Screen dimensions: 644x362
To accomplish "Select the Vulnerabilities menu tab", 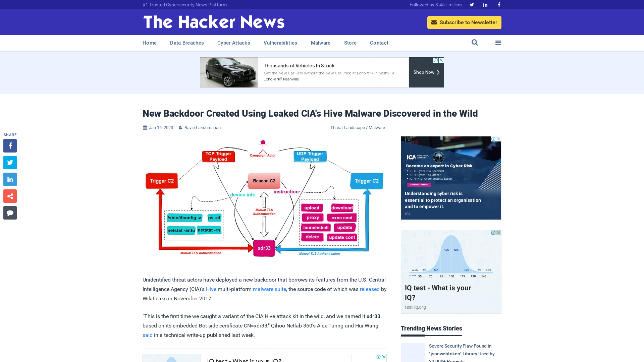I will click(280, 43).
